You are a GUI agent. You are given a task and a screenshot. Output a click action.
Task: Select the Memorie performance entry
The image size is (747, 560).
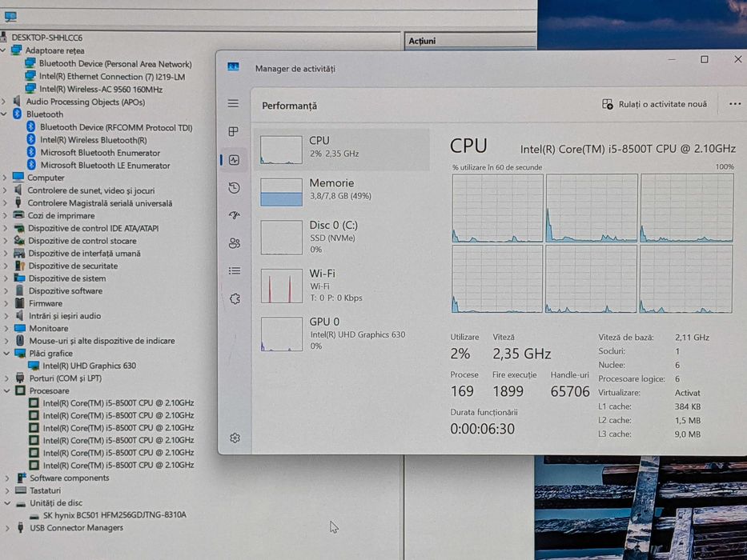[x=342, y=191]
